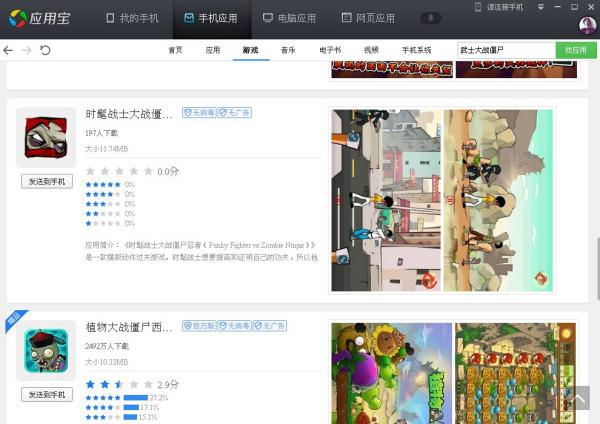Refresh the page with the reload icon
Image resolution: width=600 pixels, height=424 pixels.
pyautogui.click(x=45, y=50)
